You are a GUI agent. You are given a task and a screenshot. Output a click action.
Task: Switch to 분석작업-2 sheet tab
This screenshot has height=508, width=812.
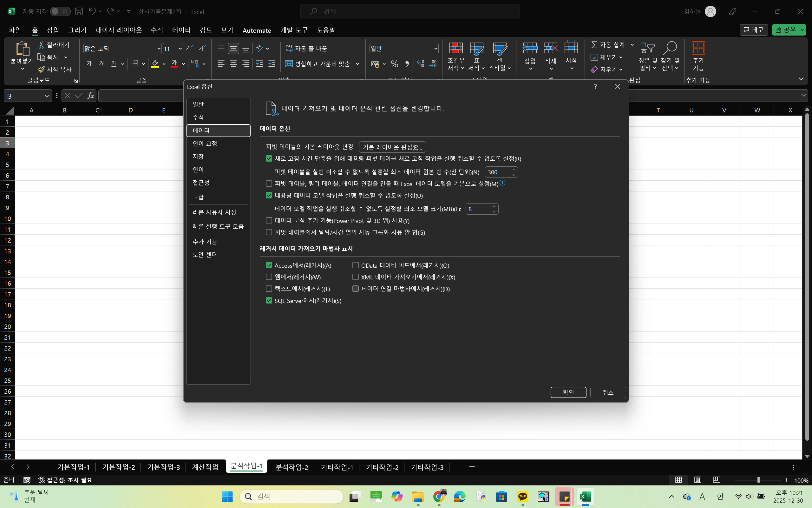(291, 467)
